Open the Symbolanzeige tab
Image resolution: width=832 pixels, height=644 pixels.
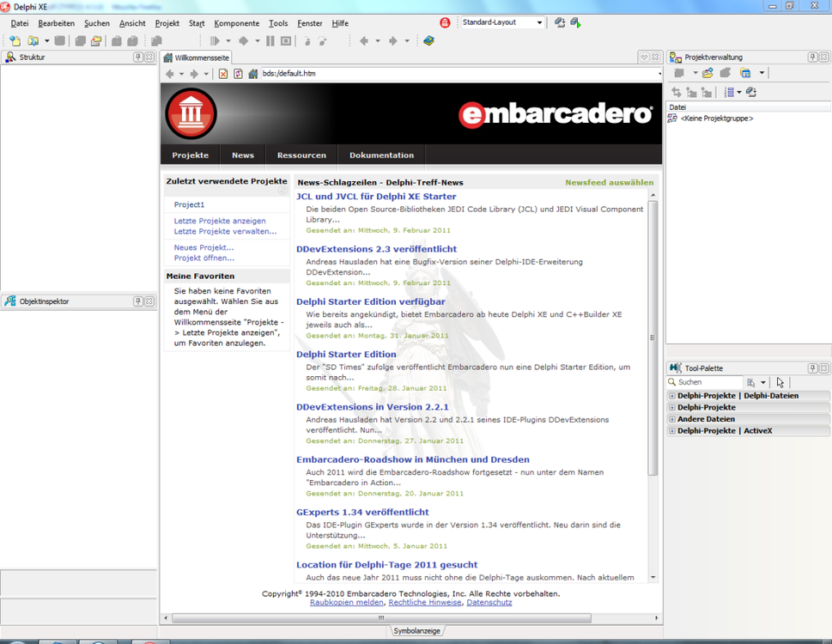(x=416, y=631)
